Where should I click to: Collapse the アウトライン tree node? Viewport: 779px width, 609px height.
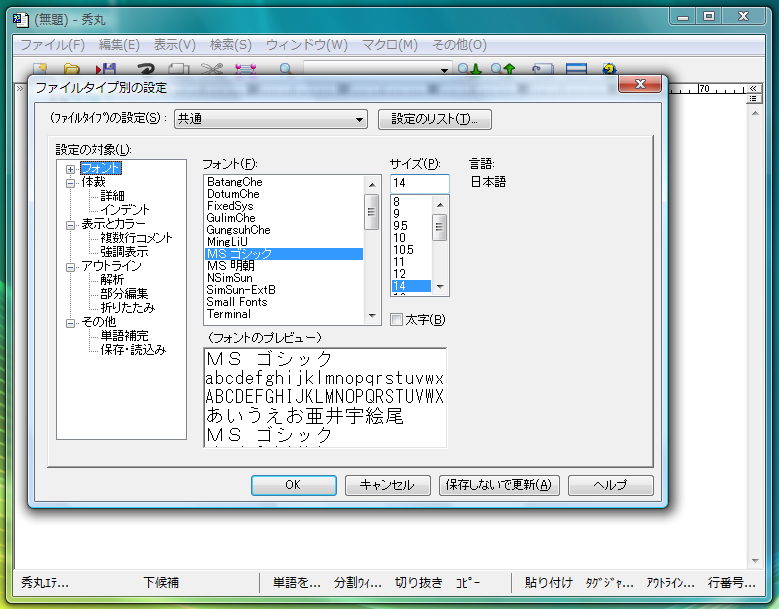click(x=71, y=267)
